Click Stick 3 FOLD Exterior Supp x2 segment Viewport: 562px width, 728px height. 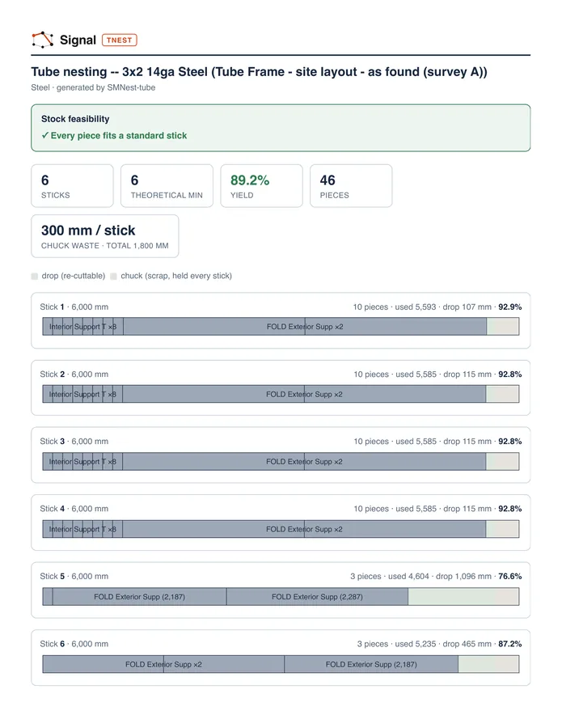304,462
